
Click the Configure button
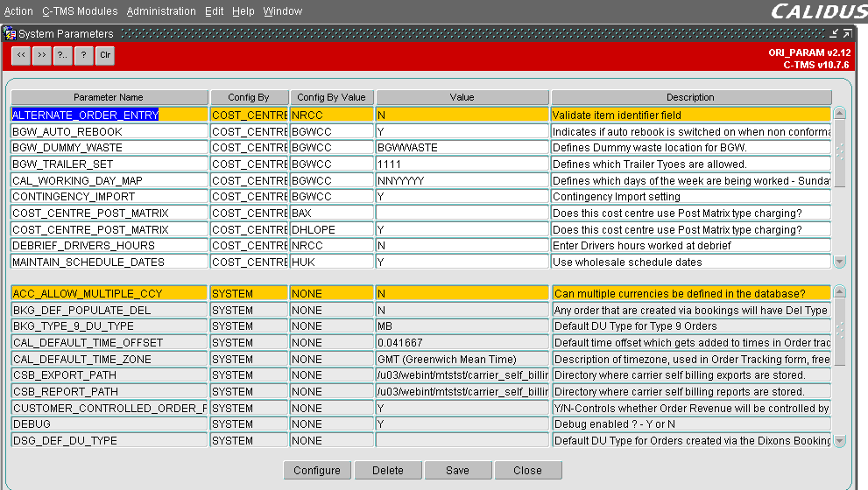(317, 470)
